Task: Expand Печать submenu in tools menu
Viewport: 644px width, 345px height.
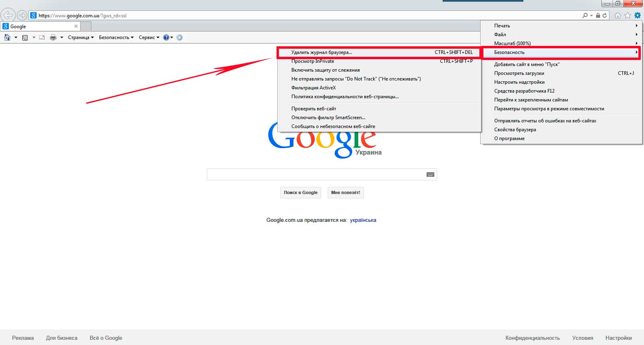Action: (561, 25)
